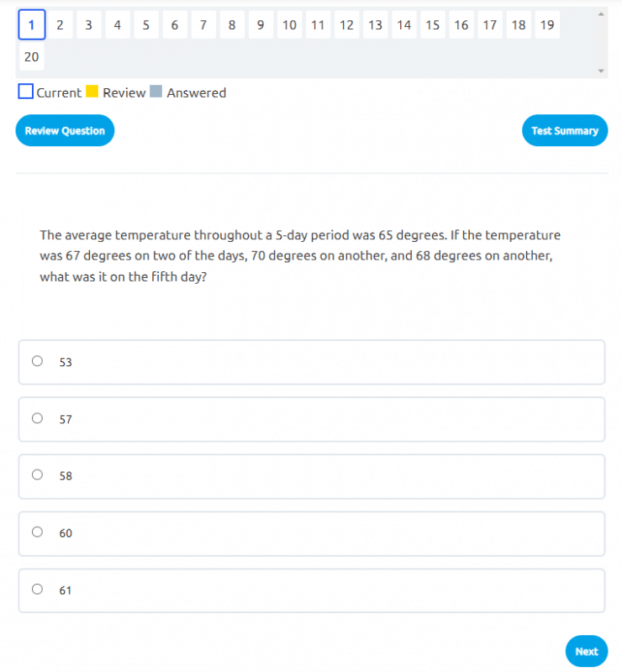Viewport: 622px width, 672px height.
Task: Select question 7 in navigator
Action: click(203, 25)
